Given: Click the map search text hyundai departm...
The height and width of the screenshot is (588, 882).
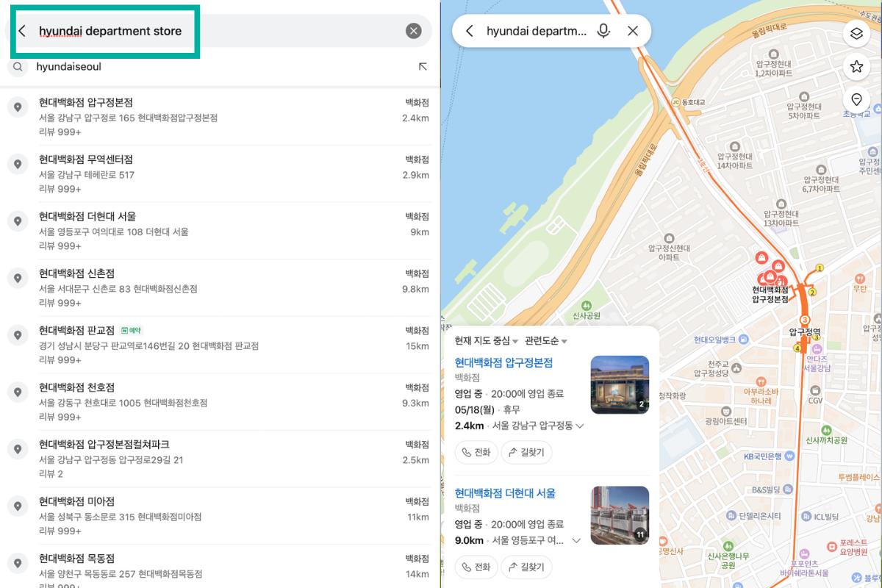Looking at the screenshot, I should (537, 31).
